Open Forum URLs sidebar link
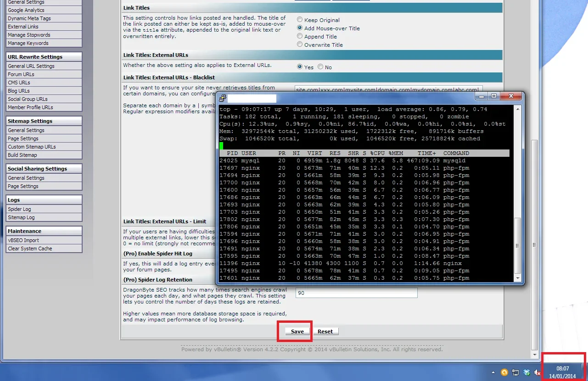 tap(21, 74)
